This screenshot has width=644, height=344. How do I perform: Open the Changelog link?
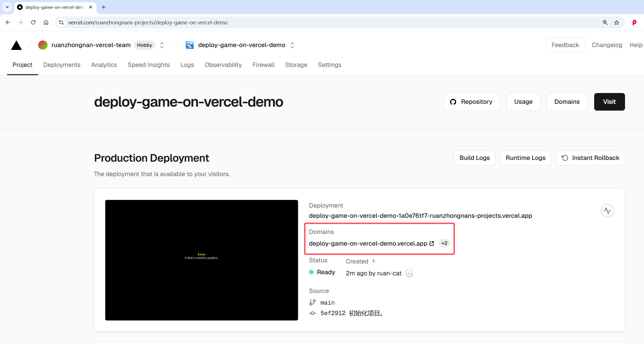tap(607, 45)
